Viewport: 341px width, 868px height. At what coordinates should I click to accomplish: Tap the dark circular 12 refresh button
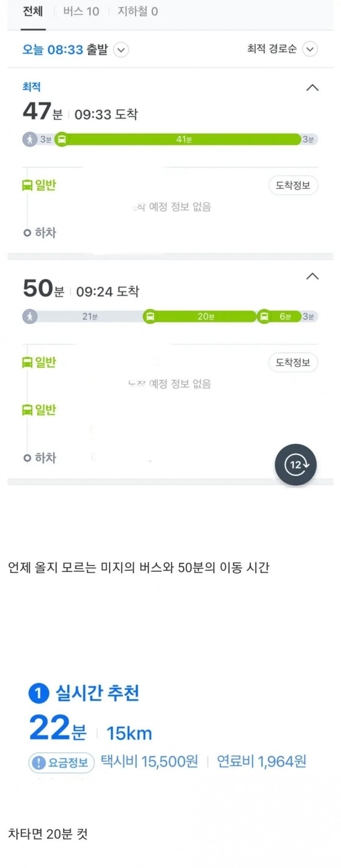(x=295, y=464)
